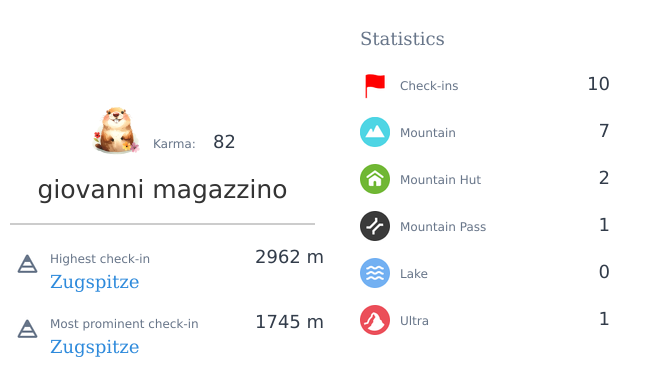Click the peak icon beside Most prominent check-in
Image resolution: width=650 pixels, height=385 pixels.
(27, 329)
